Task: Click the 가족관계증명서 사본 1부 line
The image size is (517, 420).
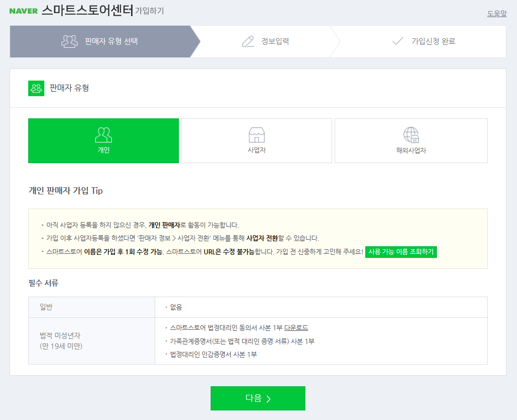Action: [x=242, y=341]
